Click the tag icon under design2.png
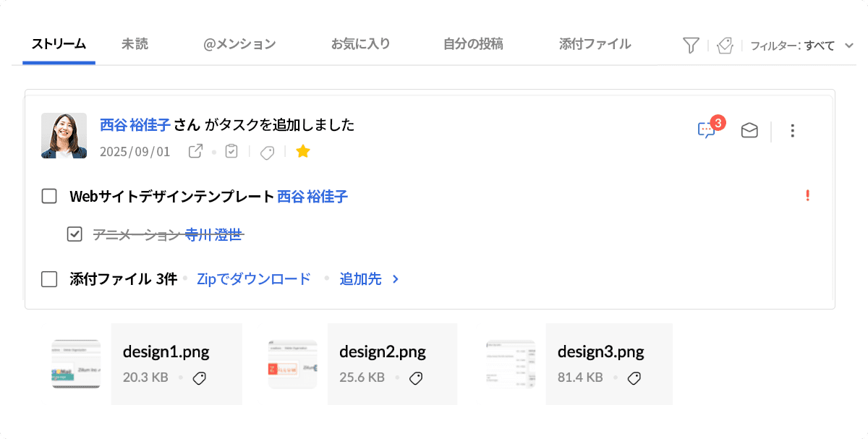 [416, 378]
